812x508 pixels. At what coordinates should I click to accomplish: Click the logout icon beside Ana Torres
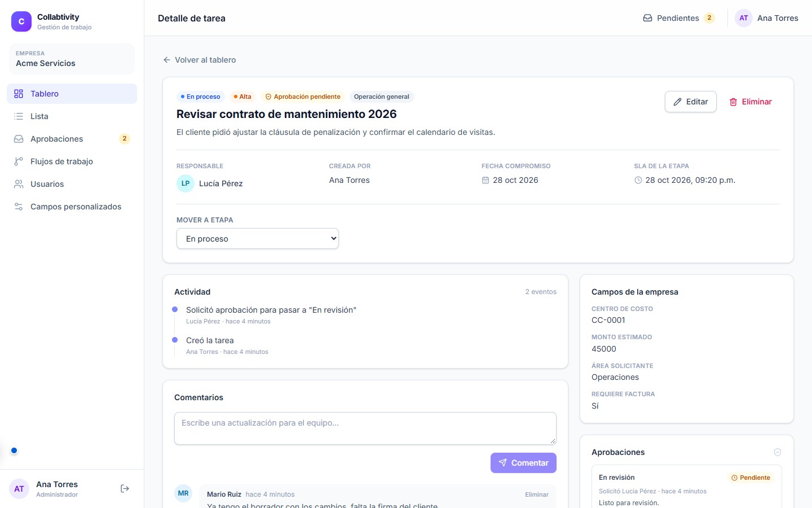click(x=125, y=489)
